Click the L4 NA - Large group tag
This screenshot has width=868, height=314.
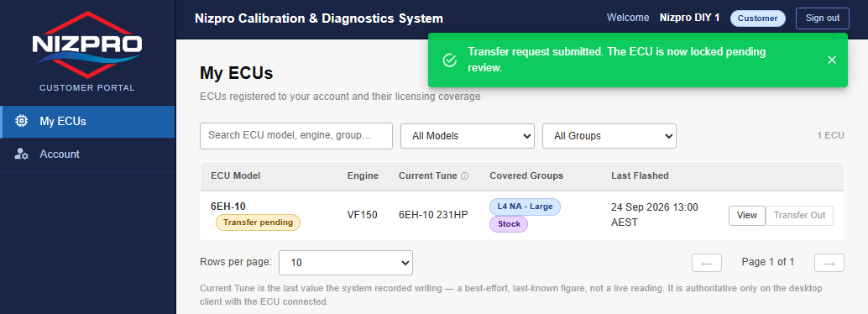(x=525, y=207)
